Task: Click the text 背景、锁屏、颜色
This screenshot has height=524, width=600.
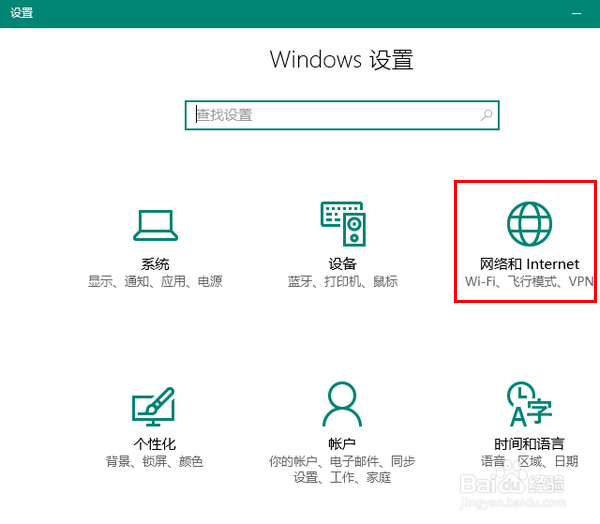Action: (155, 461)
